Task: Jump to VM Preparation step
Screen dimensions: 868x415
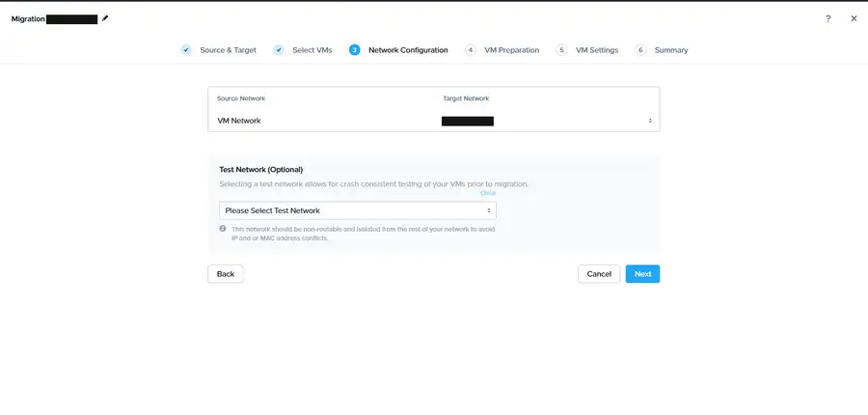Action: tap(511, 50)
